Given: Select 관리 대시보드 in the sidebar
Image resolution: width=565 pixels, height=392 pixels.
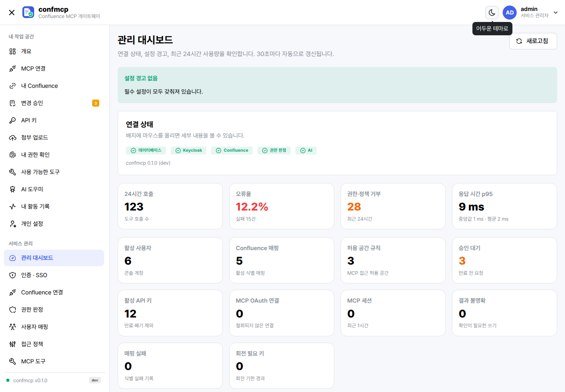Looking at the screenshot, I should 54,258.
